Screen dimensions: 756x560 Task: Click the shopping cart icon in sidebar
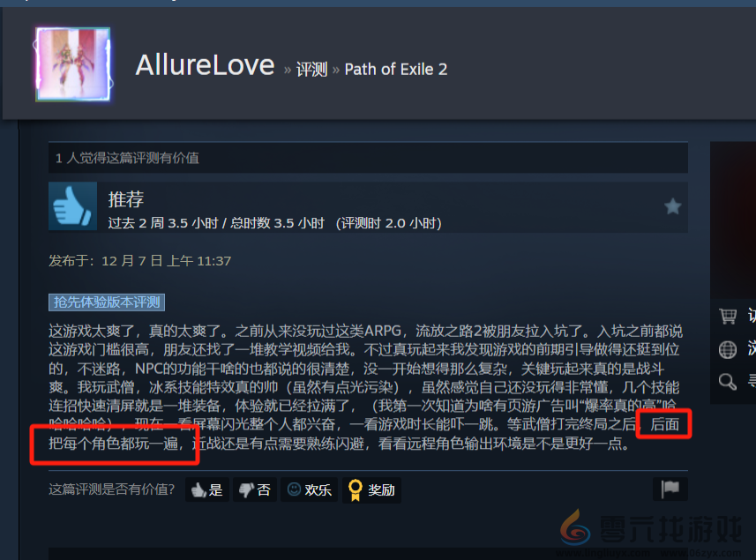point(728,316)
